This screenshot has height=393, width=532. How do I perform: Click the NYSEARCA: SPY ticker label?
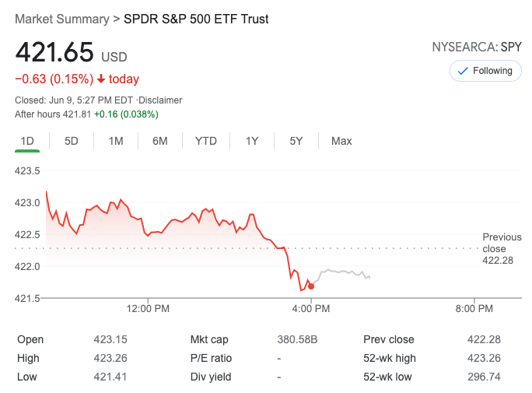tap(477, 47)
